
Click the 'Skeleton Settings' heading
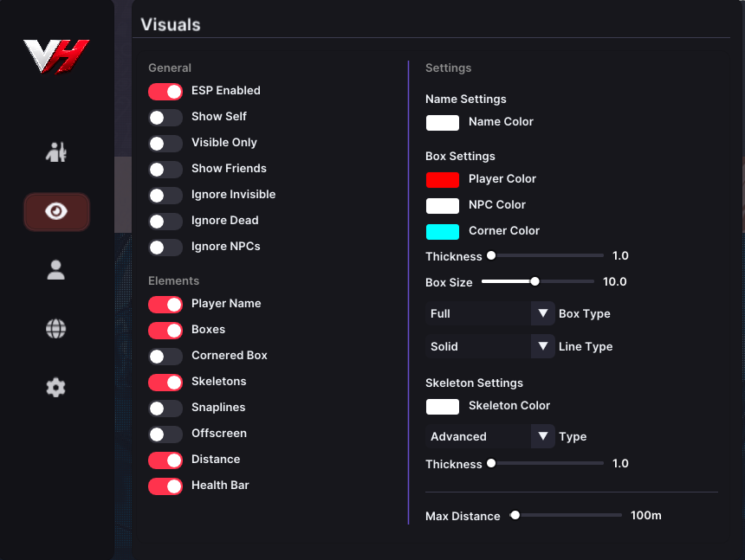(x=474, y=383)
